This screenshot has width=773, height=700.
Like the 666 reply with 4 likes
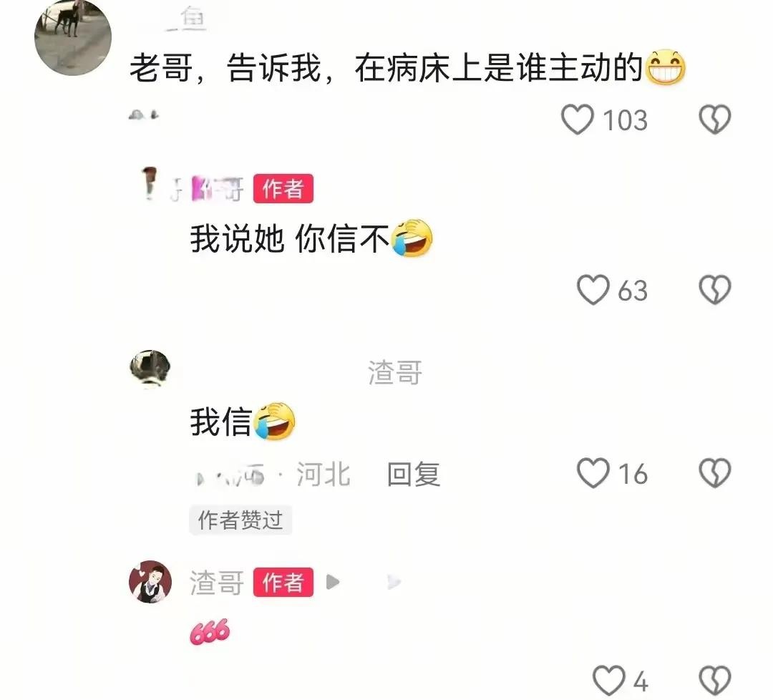click(609, 681)
